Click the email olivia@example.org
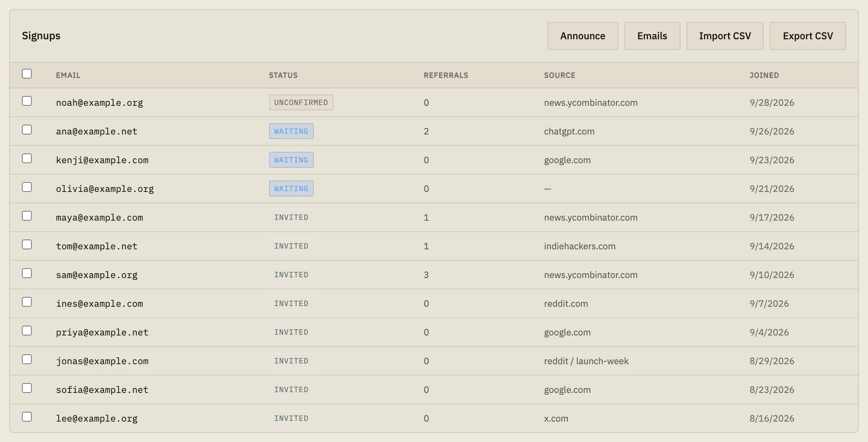The height and width of the screenshot is (442, 868). pyautogui.click(x=105, y=189)
